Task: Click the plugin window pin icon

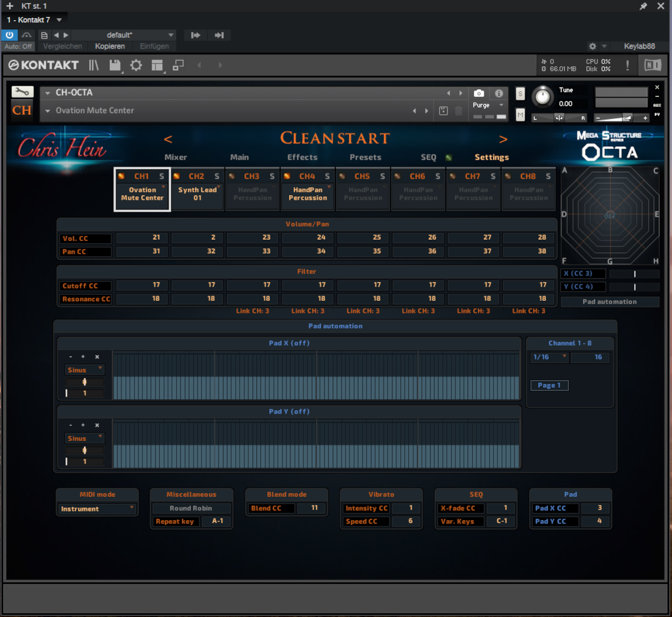Action: (x=643, y=6)
